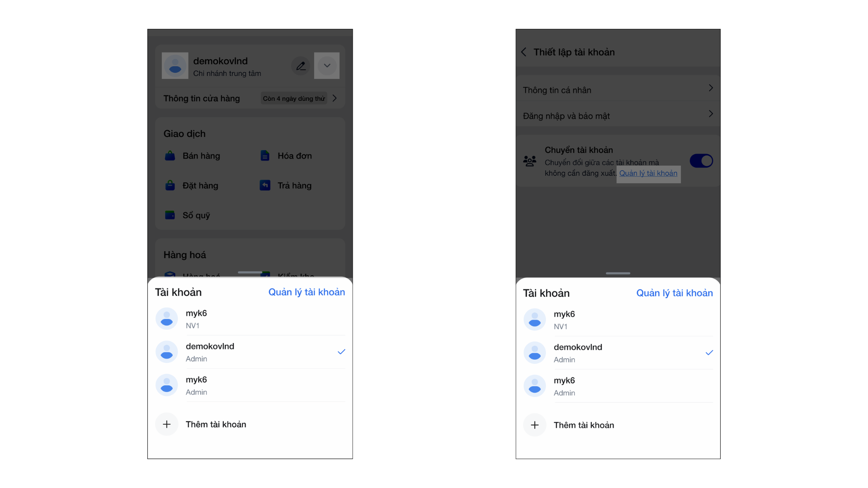Click plus icon for Thêm tài khoản in left sheet

167,424
